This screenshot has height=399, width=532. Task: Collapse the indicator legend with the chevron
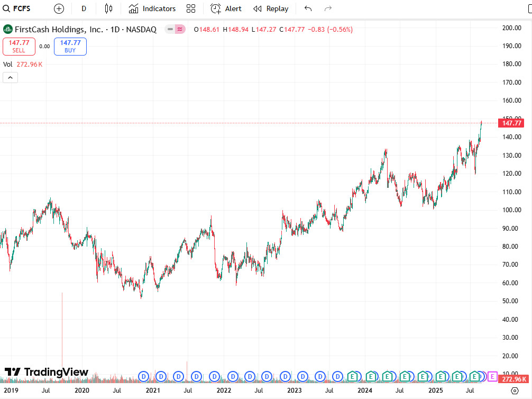click(10, 78)
